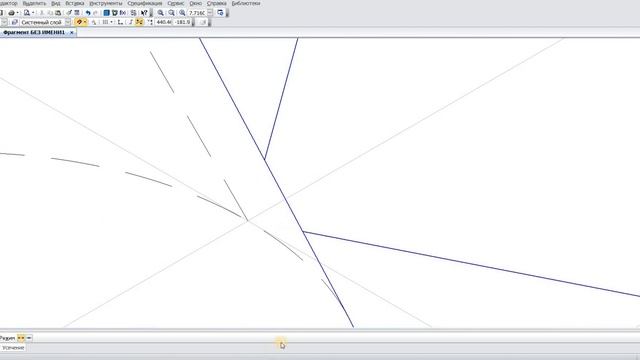Open the Вставка menu
The image size is (640, 360).
75,3
